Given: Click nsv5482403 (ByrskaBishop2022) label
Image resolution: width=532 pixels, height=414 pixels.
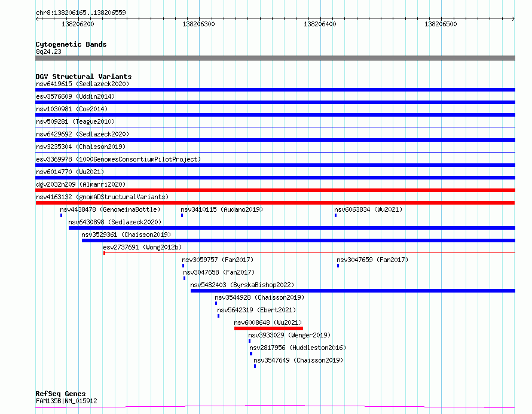Looking at the screenshot, I should [x=242, y=285].
